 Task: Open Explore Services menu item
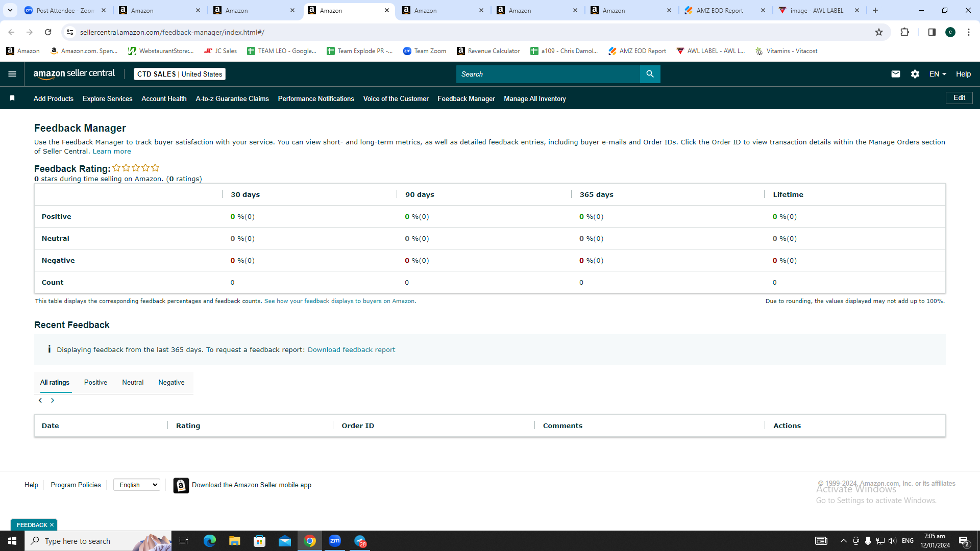(107, 98)
